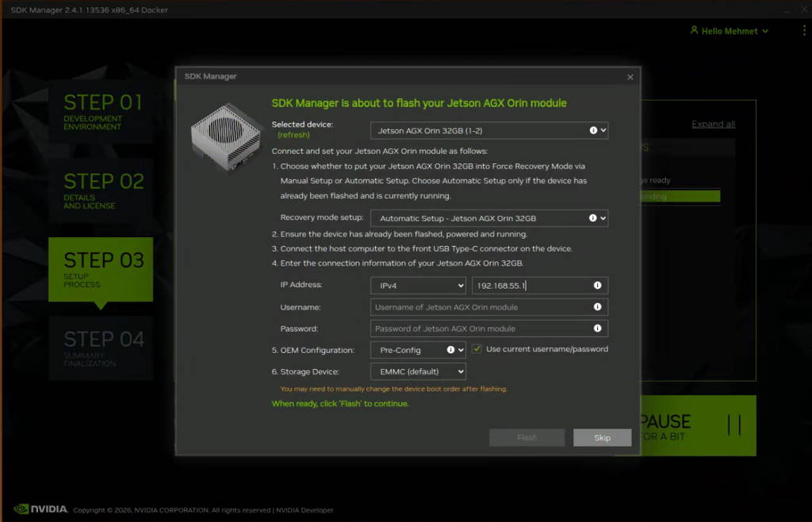
Task: Open the IPv4 protocol dropdown
Action: pos(418,286)
